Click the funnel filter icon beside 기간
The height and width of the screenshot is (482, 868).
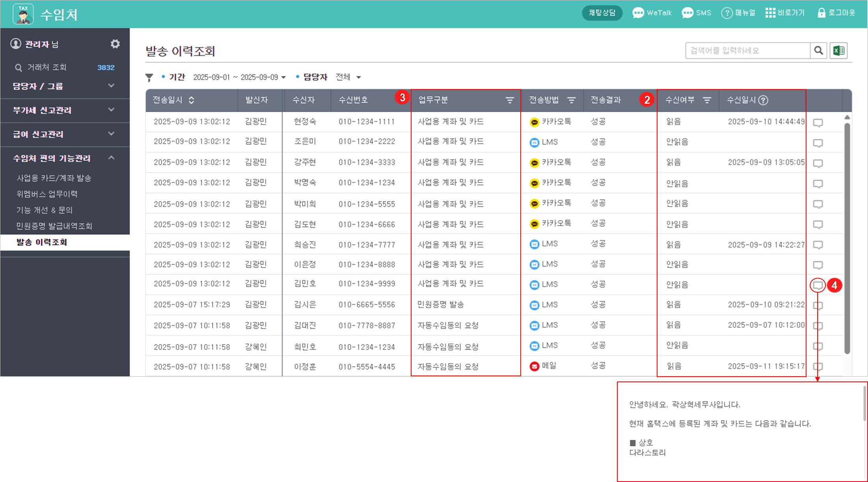(149, 78)
